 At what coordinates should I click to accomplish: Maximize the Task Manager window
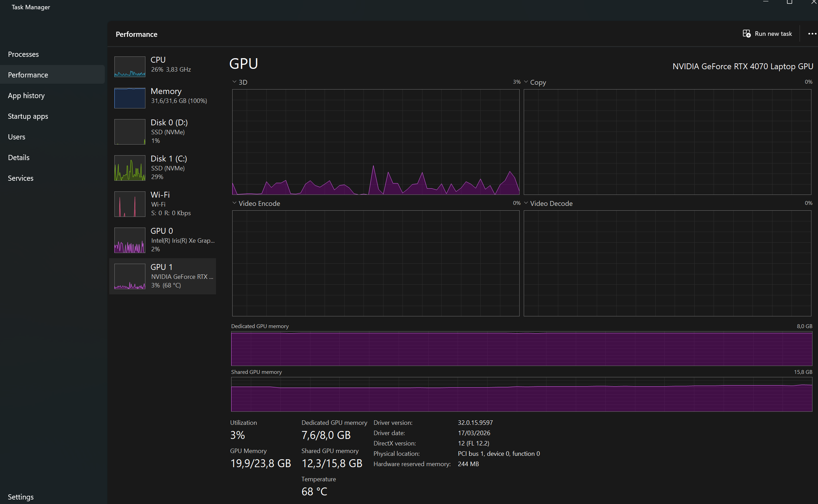pos(789,2)
